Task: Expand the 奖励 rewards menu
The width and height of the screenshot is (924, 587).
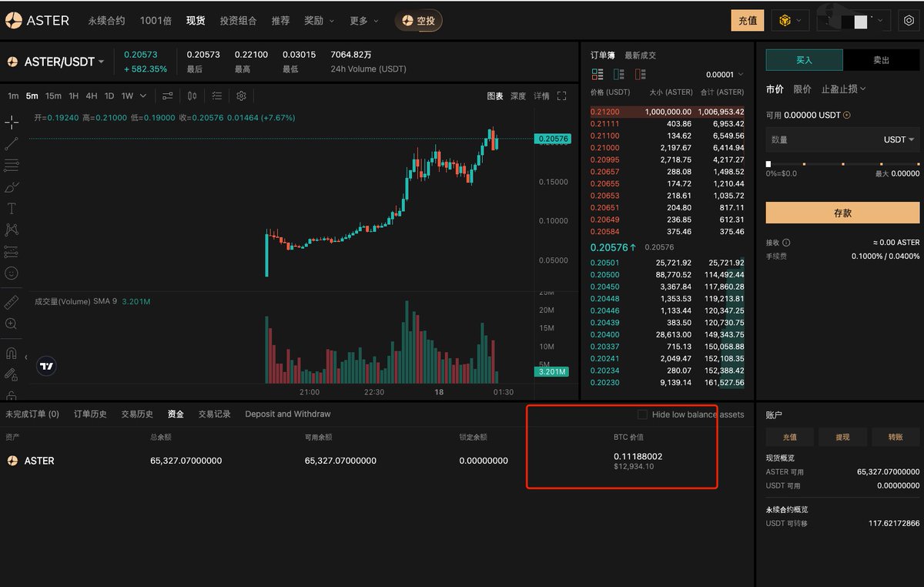Action: 319,21
